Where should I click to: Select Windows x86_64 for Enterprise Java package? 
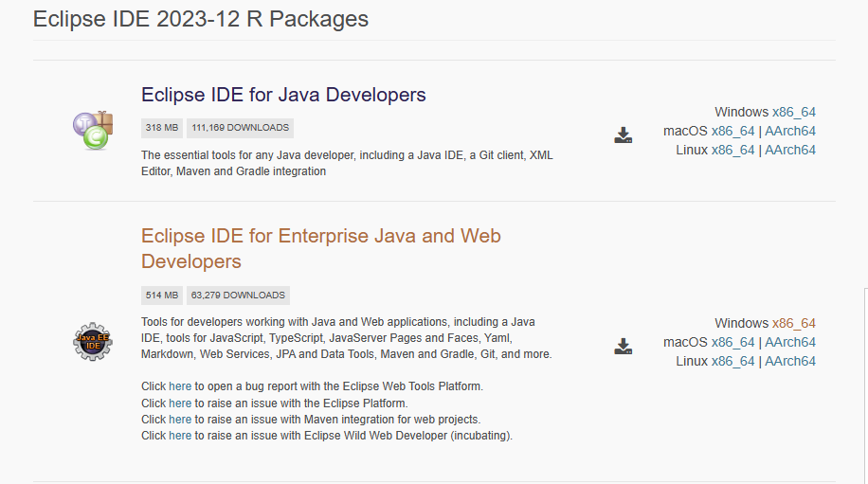pos(793,323)
